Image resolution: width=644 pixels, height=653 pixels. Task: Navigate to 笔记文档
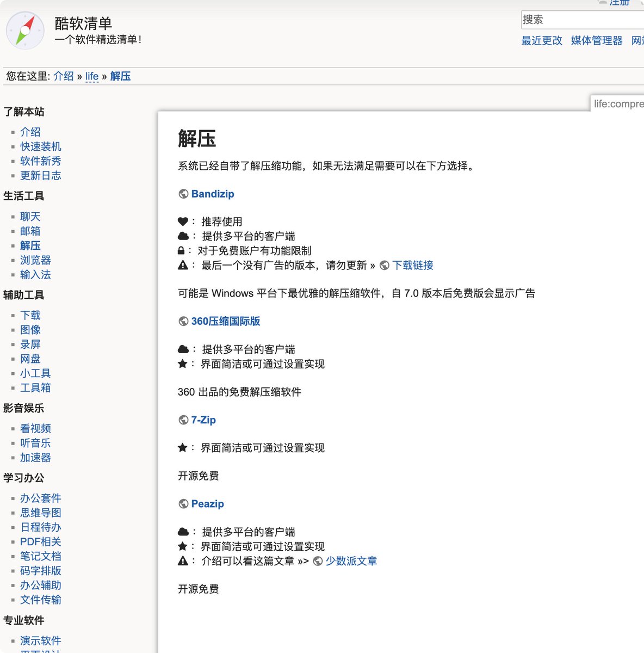tap(41, 557)
